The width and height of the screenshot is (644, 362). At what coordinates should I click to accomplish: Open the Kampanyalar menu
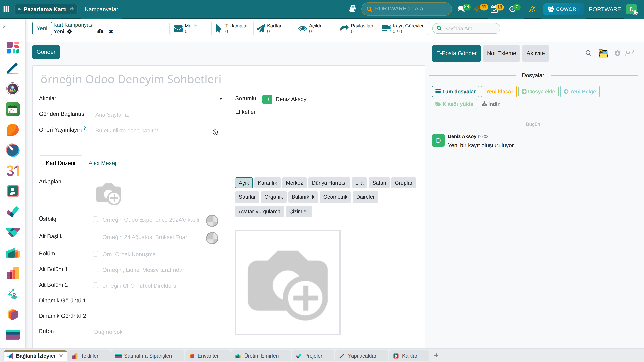(x=101, y=9)
